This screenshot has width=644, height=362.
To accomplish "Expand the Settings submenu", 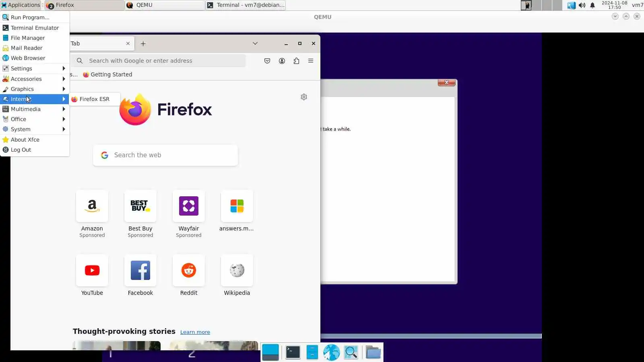I will pos(35,68).
